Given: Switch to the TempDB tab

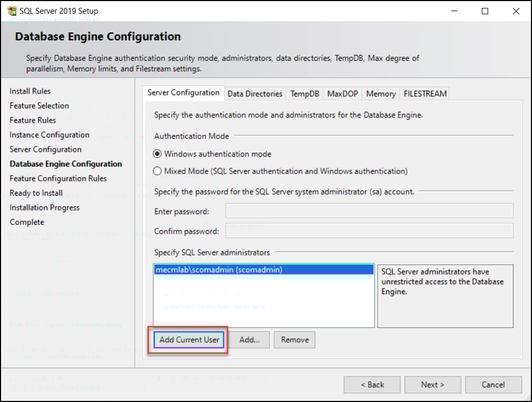Looking at the screenshot, I should point(305,94).
